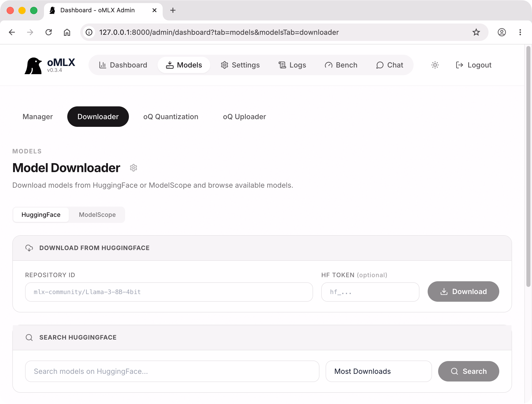532x404 pixels.
Task: Click the Download button
Action: [463, 291]
